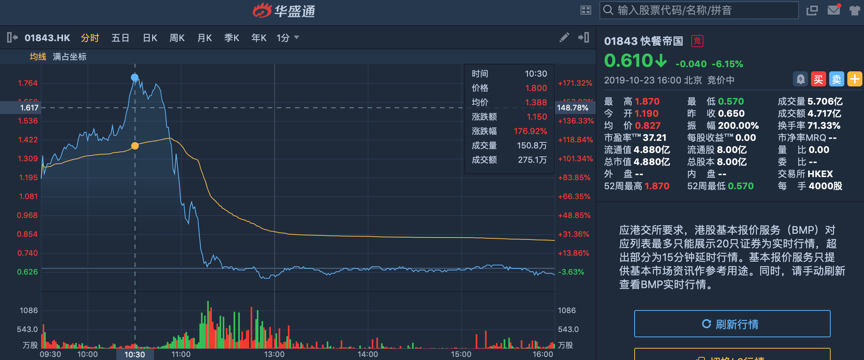Click the 01843.HK ticker label
Screen dimensions: 864x360
click(x=47, y=38)
